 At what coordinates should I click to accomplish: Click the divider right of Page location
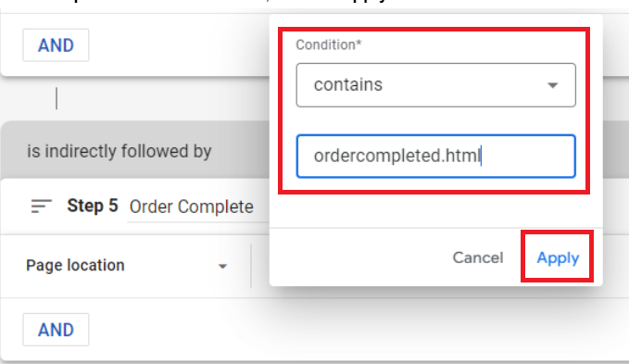tap(251, 266)
